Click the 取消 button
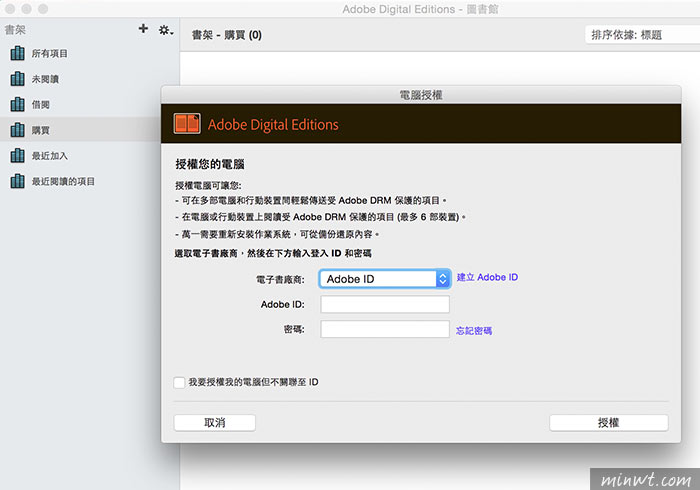This screenshot has width=700, height=490. point(215,423)
